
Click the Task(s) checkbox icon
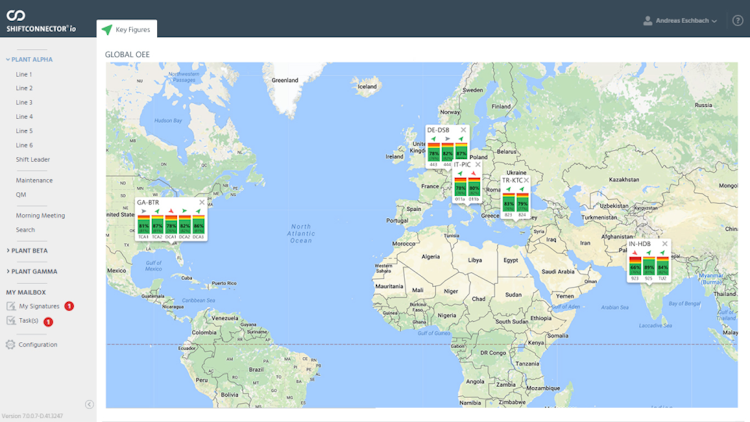click(x=11, y=321)
